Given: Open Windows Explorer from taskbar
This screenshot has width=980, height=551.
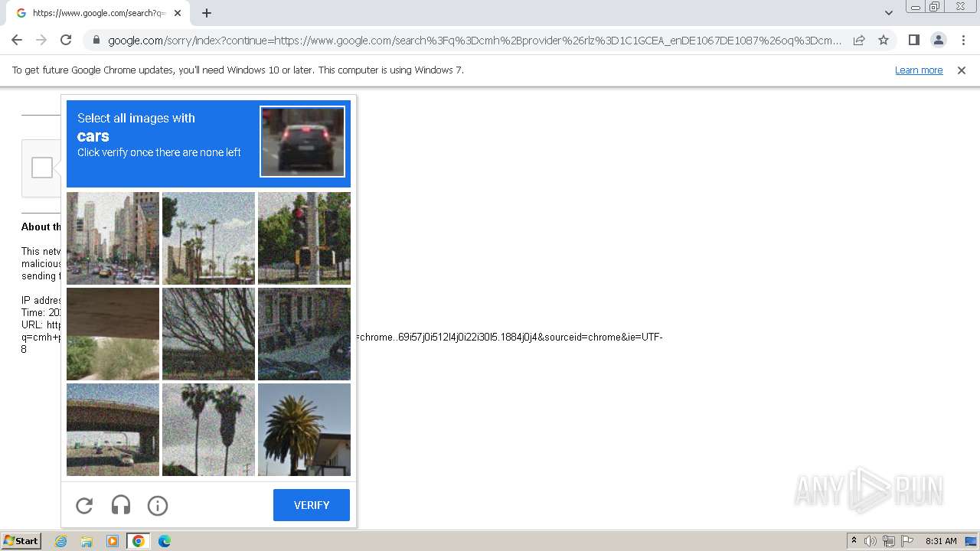Looking at the screenshot, I should [87, 541].
